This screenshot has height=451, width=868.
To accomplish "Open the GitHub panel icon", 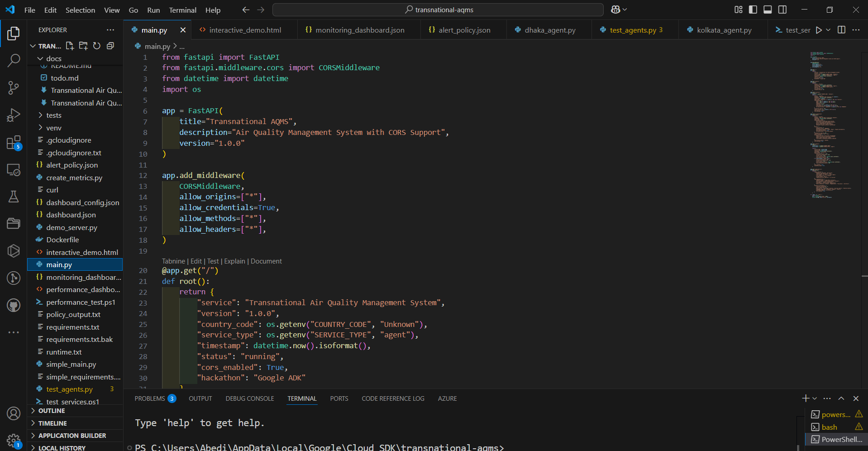I will click(14, 306).
